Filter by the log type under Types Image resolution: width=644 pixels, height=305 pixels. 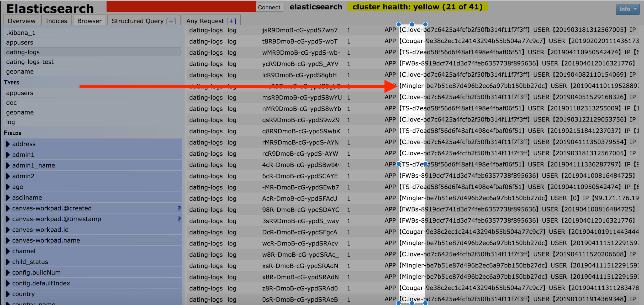click(x=93, y=122)
